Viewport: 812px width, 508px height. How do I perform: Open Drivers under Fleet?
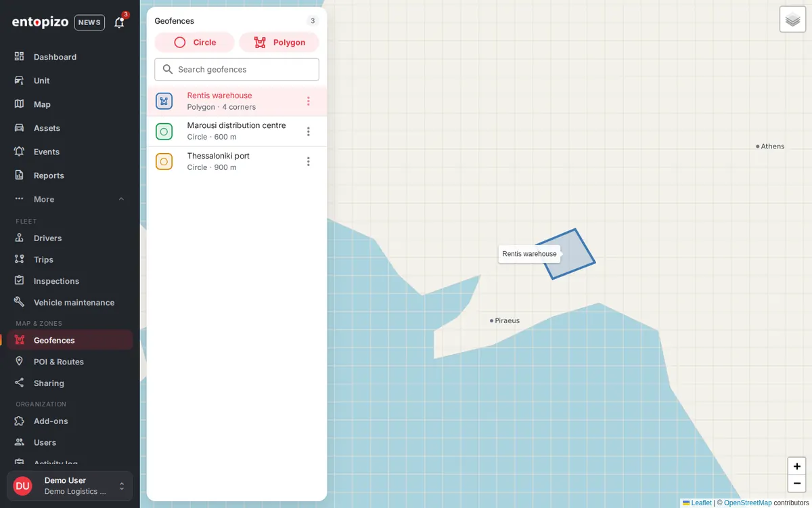click(70, 238)
